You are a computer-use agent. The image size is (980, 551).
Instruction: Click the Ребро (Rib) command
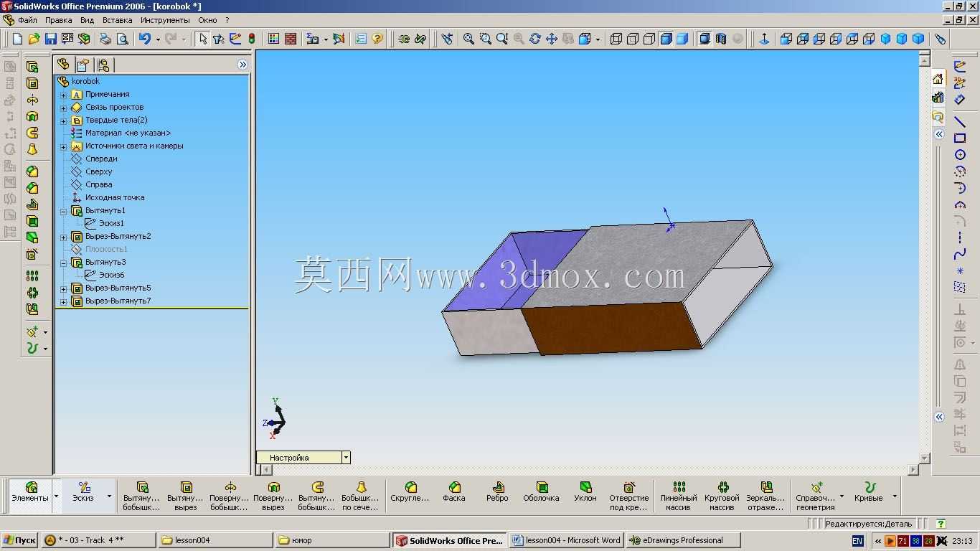[497, 492]
